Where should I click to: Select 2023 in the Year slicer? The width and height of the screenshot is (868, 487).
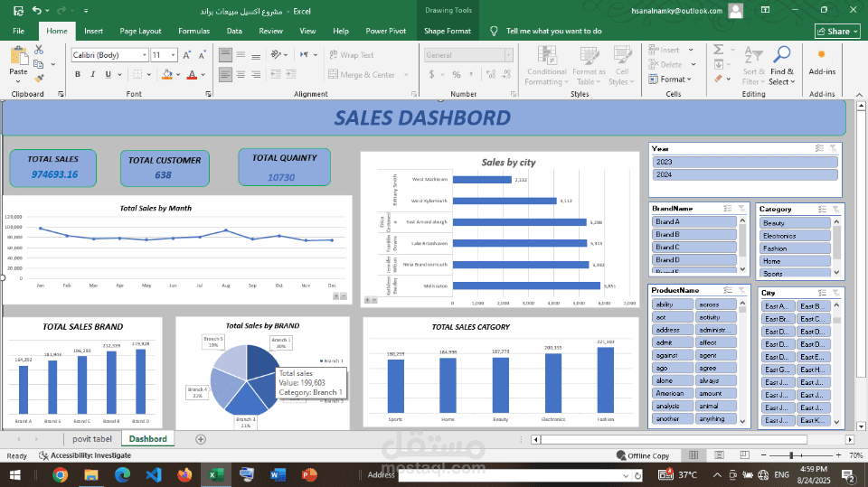click(x=744, y=162)
